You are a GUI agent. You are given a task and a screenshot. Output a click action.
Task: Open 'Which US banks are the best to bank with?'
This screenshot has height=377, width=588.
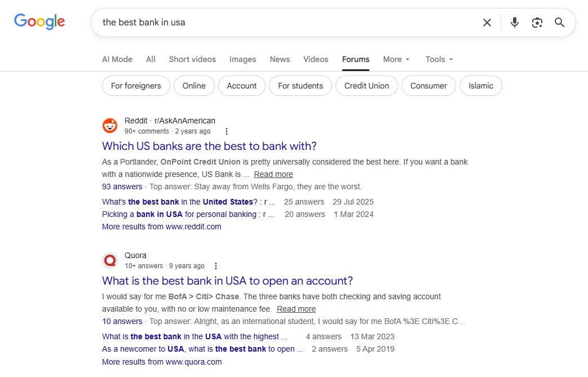coord(209,146)
